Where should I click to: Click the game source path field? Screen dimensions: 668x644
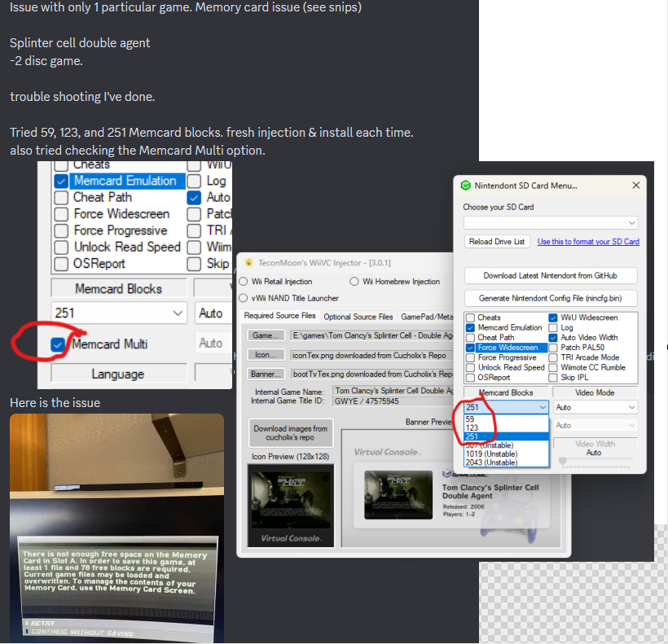click(x=372, y=335)
